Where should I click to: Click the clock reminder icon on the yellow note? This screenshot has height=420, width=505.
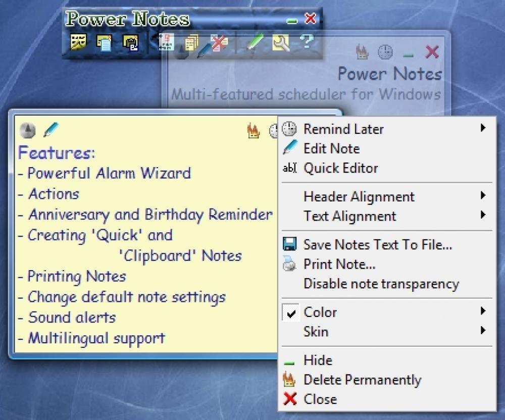[28, 130]
